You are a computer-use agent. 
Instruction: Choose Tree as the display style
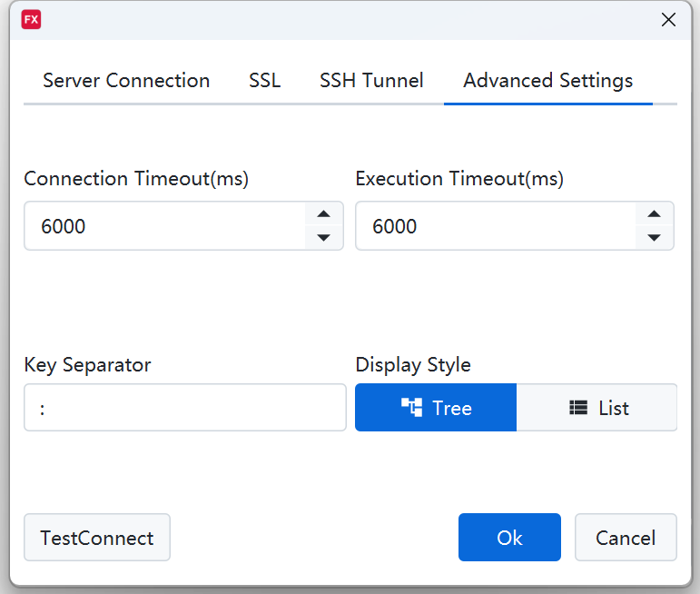click(436, 408)
